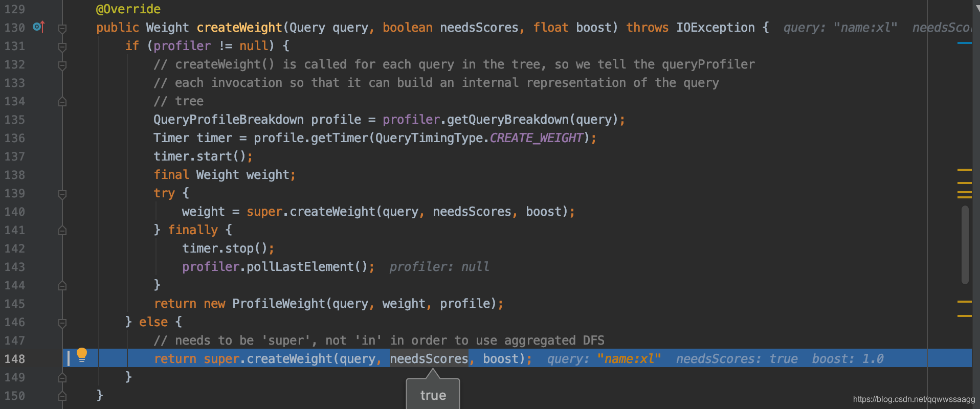This screenshot has width=980, height=409.
Task: Click line number 130 in the gutter
Action: [15, 28]
